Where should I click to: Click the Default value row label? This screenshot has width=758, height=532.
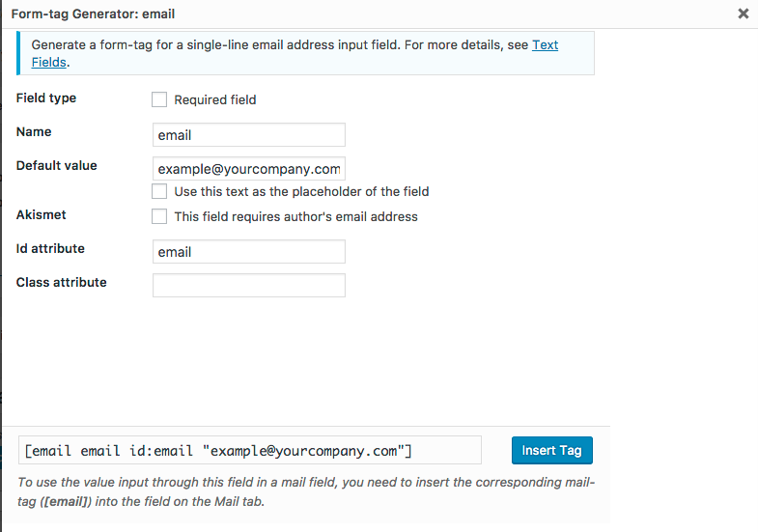click(x=57, y=166)
